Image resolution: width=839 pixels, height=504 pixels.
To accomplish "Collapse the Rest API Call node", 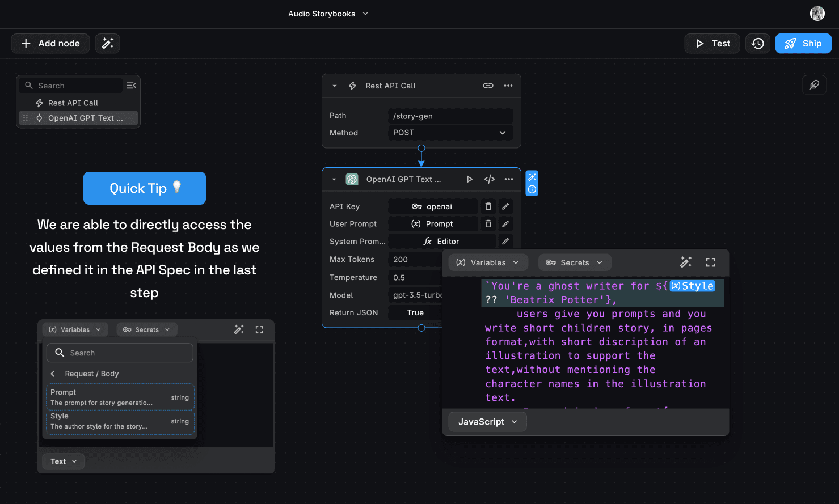I will (x=335, y=86).
